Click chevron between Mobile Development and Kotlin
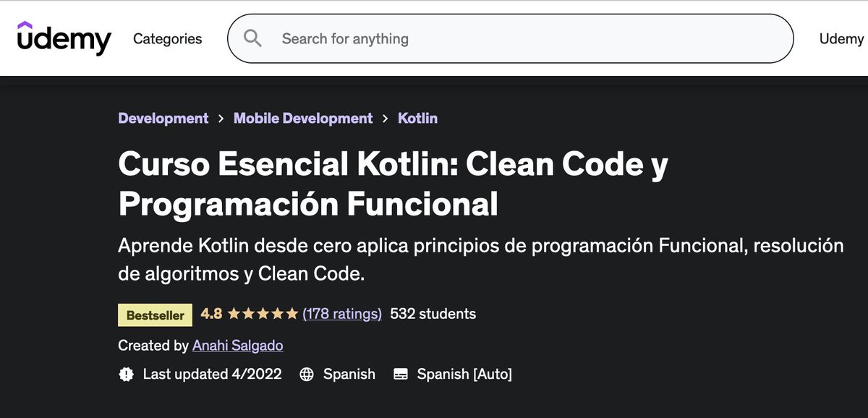Screen dimensions: 868x418 [386, 119]
